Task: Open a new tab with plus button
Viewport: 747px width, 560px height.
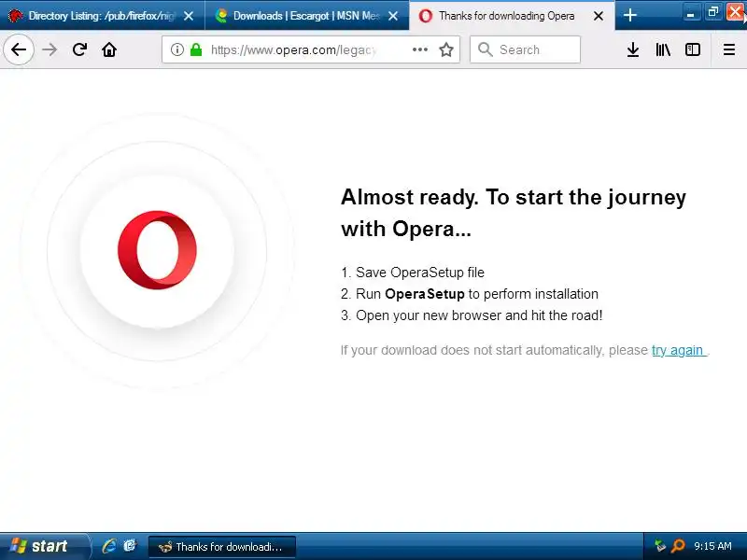Action: click(x=629, y=15)
